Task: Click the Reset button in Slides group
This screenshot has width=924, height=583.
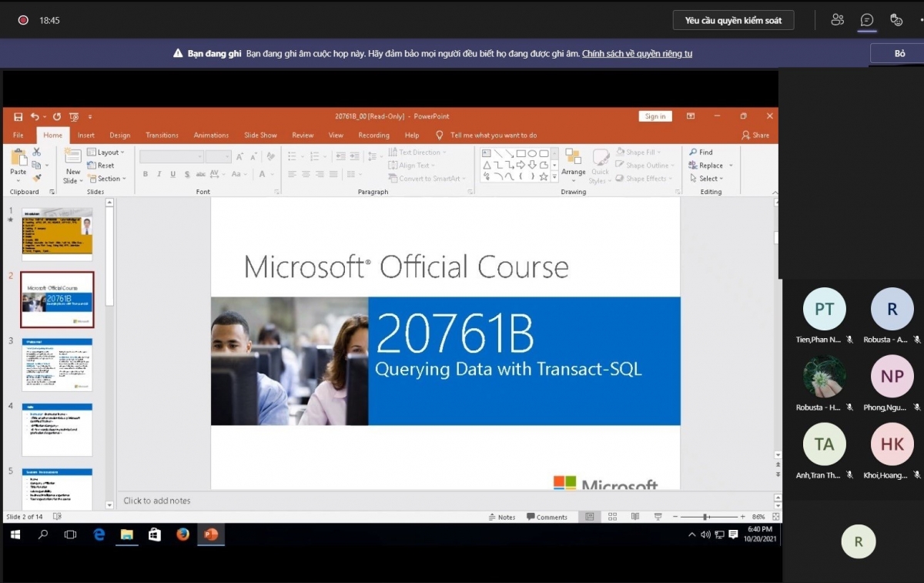Action: tap(101, 166)
